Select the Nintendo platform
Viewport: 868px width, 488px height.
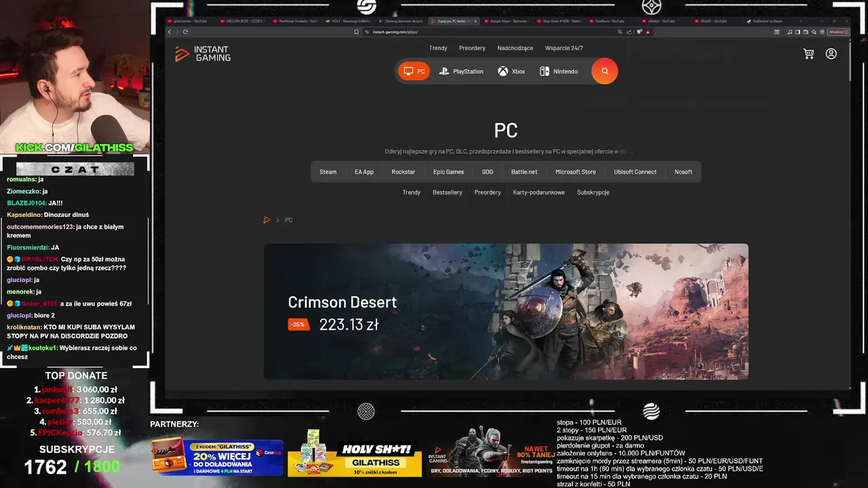tap(559, 71)
